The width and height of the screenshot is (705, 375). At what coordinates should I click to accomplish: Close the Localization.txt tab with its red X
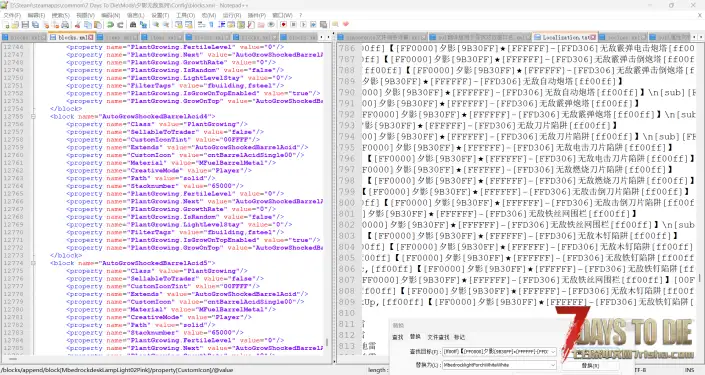[x=593, y=37]
